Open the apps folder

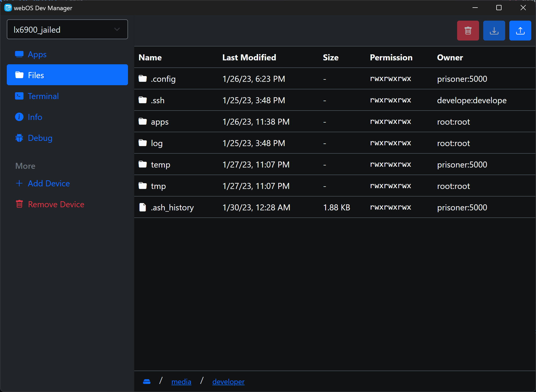[x=160, y=122]
